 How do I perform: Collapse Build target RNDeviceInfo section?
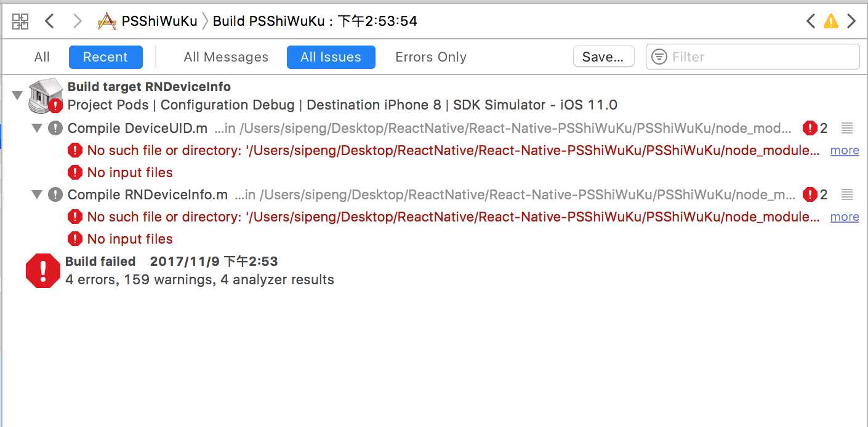click(x=17, y=95)
